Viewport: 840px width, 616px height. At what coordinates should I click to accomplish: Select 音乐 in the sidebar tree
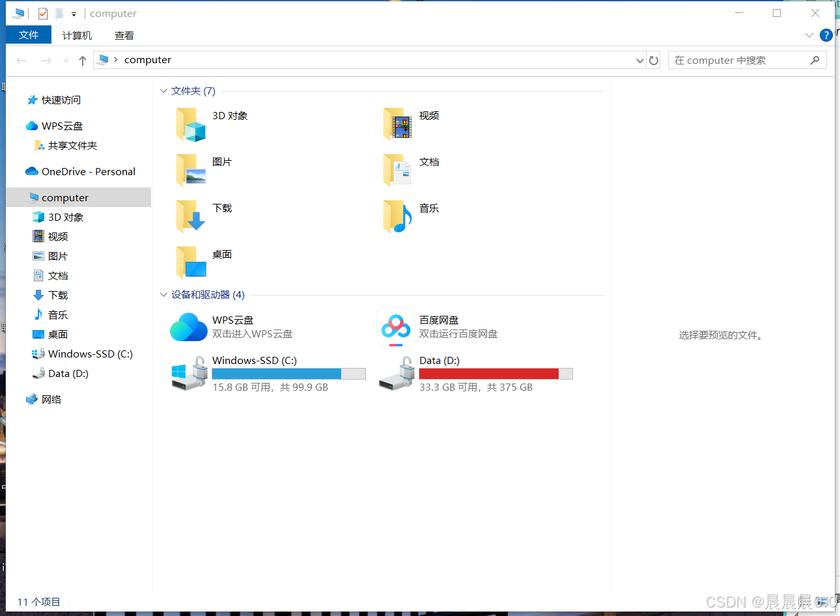tap(58, 315)
